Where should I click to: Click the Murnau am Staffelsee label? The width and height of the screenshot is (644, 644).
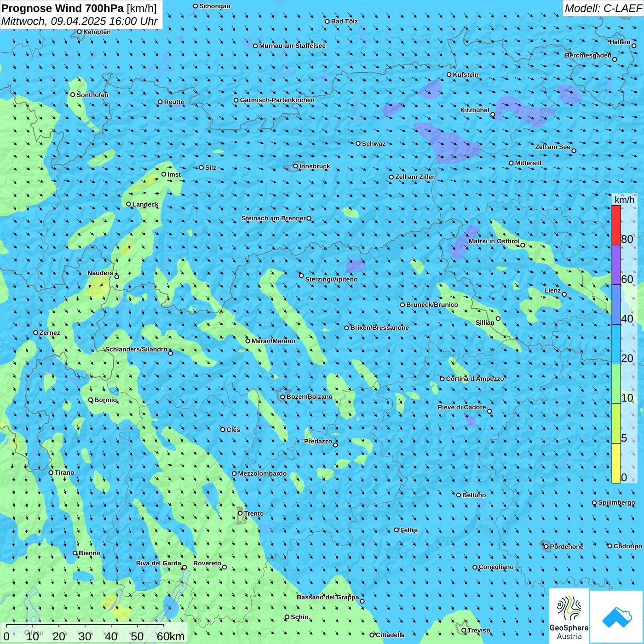point(292,46)
